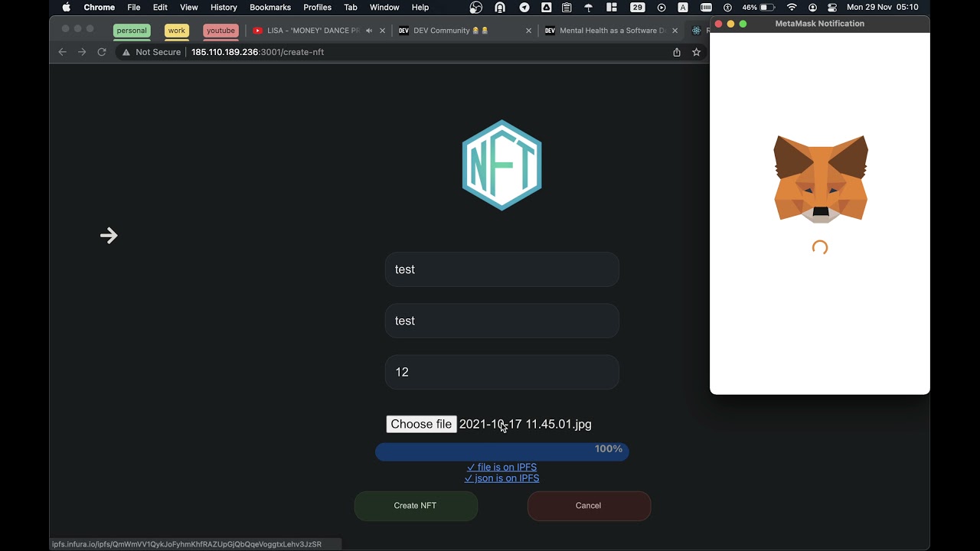Open the Apple menu
Viewport: 980px width, 551px height.
pos(66,8)
